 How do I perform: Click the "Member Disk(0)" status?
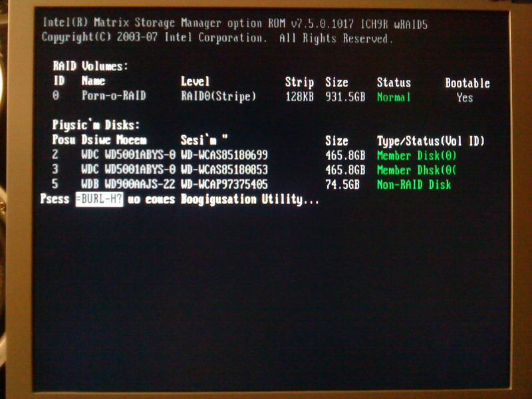(x=417, y=156)
